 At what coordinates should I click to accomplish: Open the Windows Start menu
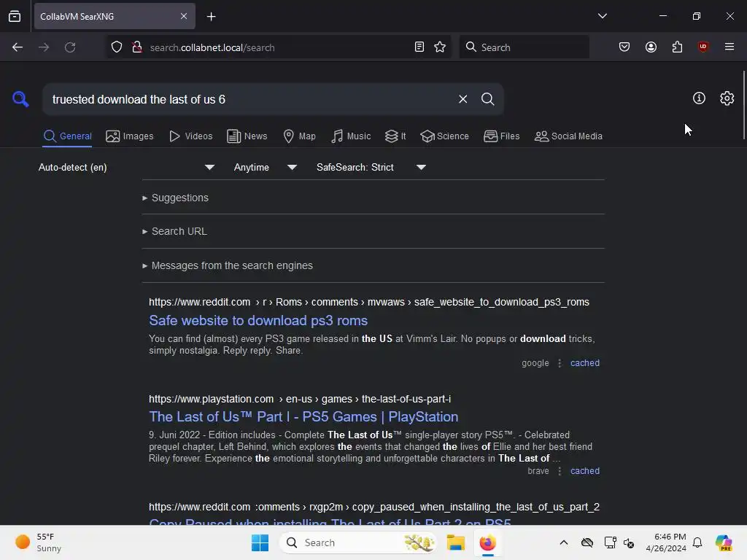[x=260, y=542]
